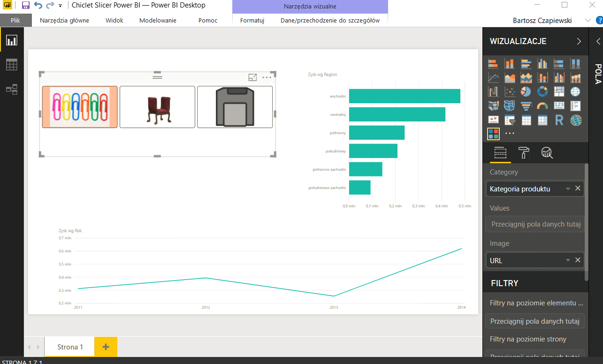
Task: Switch to Data view in left sidebar
Action: [11, 65]
